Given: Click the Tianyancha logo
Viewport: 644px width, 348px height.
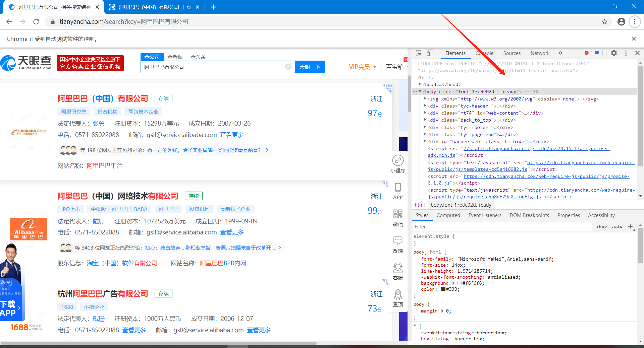Looking at the screenshot, I should tap(26, 63).
